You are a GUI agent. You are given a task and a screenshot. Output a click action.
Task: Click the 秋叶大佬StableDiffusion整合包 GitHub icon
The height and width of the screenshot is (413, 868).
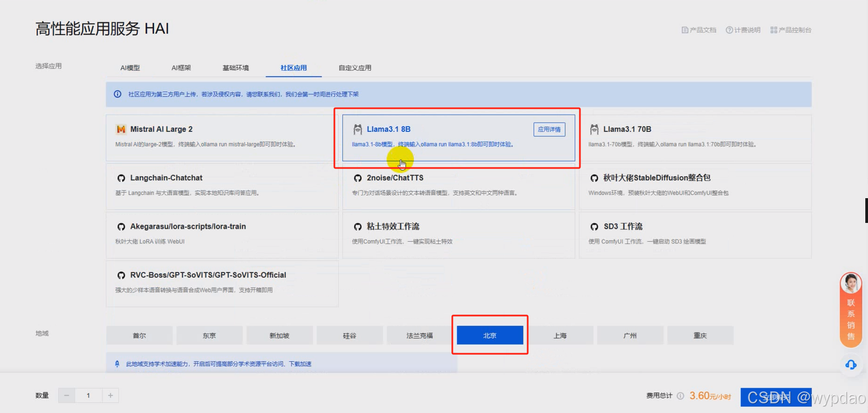click(594, 178)
